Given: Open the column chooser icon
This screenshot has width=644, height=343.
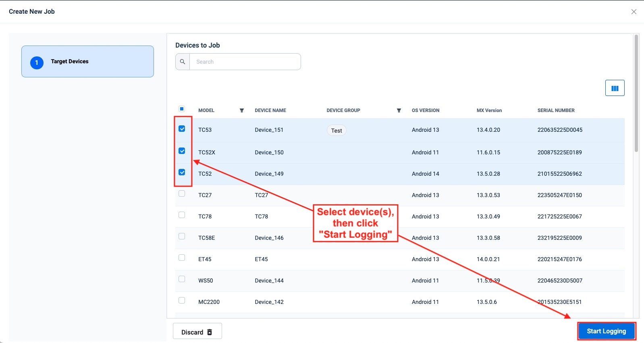Looking at the screenshot, I should tap(615, 88).
